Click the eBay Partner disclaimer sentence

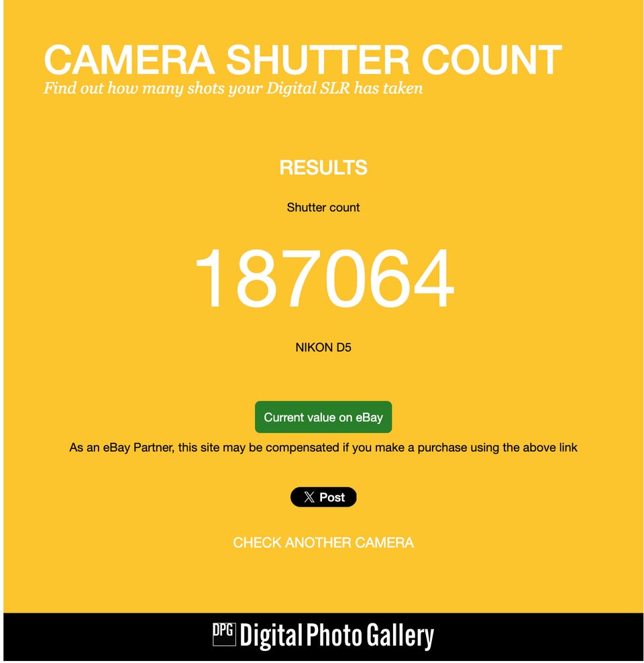(323, 448)
